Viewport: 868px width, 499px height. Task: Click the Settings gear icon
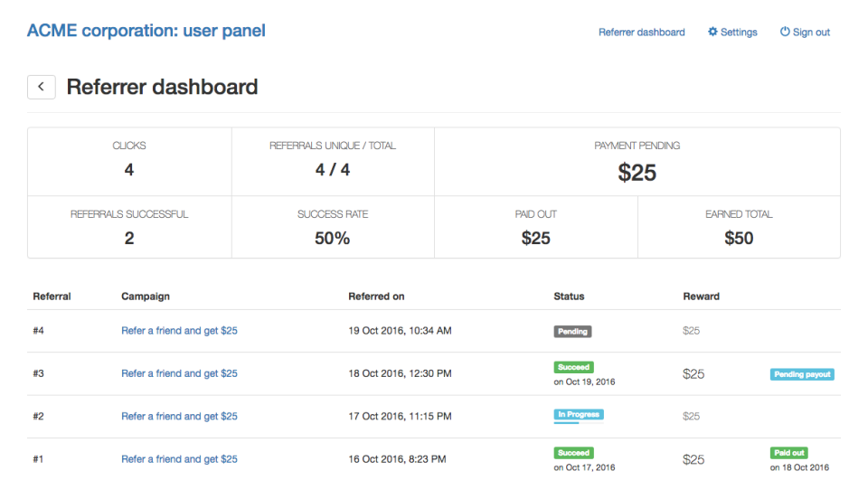(x=712, y=32)
